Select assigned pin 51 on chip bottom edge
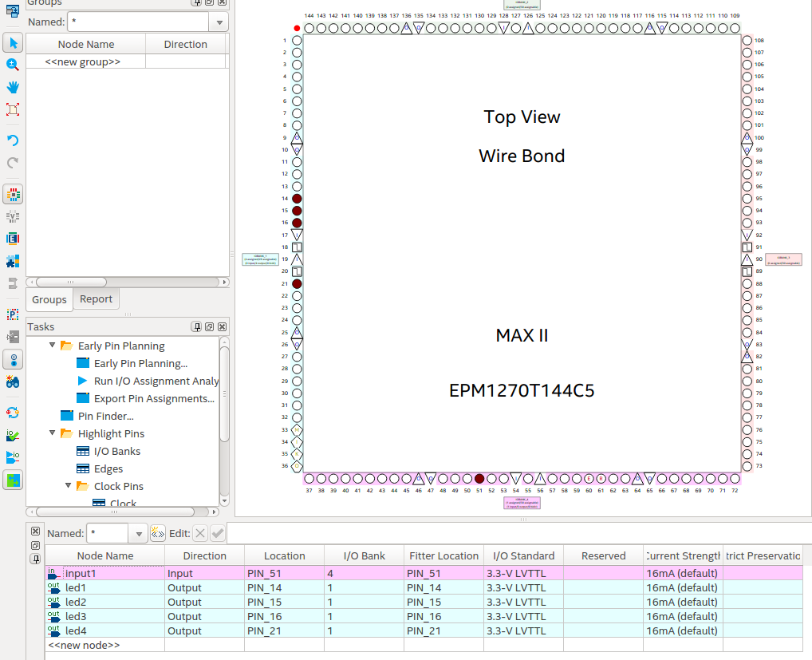Image resolution: width=812 pixels, height=660 pixels. (479, 479)
